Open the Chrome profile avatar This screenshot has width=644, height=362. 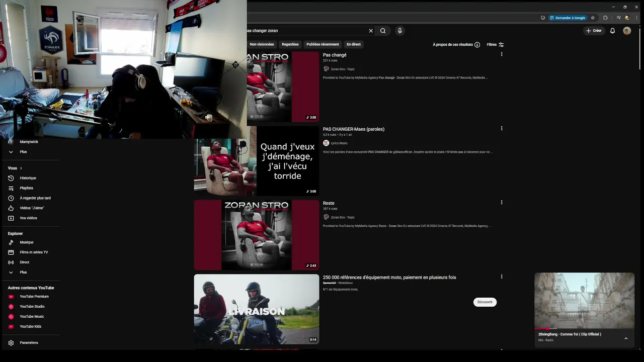(627, 18)
